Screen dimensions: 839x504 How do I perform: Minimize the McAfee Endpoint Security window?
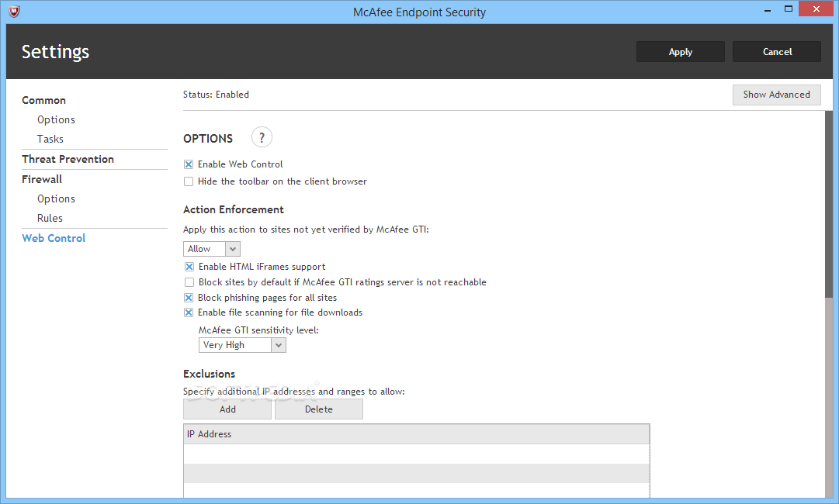pos(768,9)
